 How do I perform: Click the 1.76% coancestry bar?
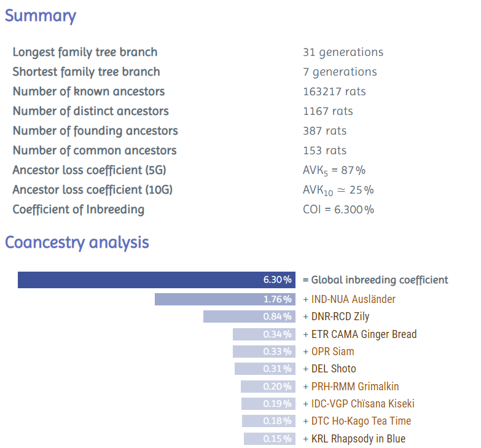[x=225, y=299]
